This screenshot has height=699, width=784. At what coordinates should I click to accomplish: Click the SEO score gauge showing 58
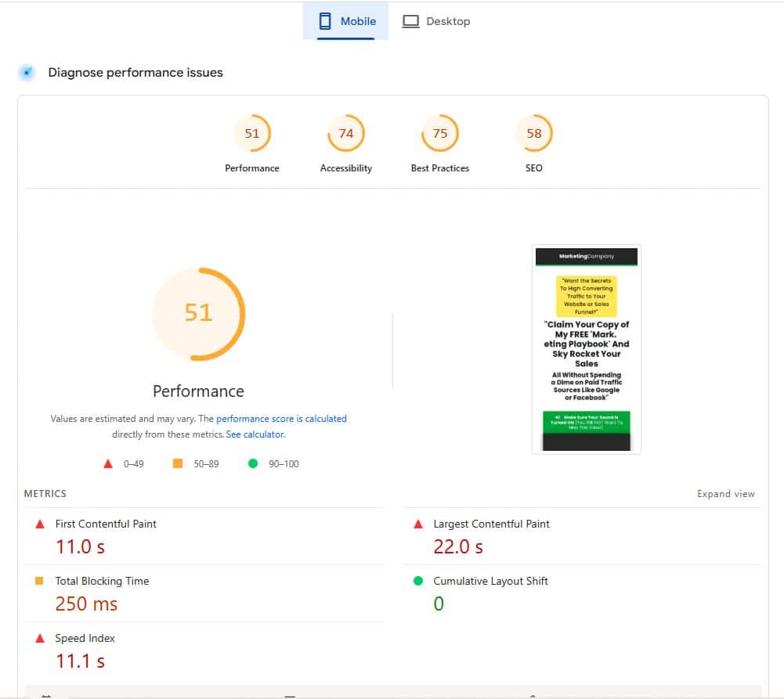tap(533, 133)
